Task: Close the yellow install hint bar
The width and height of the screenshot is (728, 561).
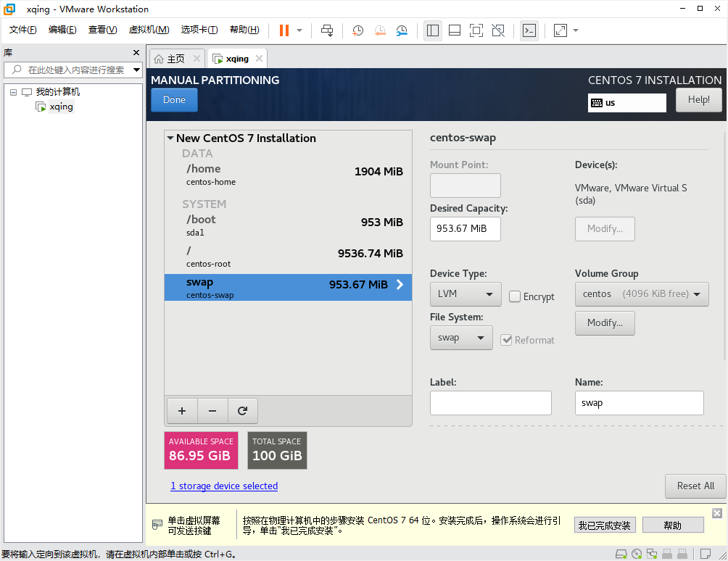Action: 717,512
